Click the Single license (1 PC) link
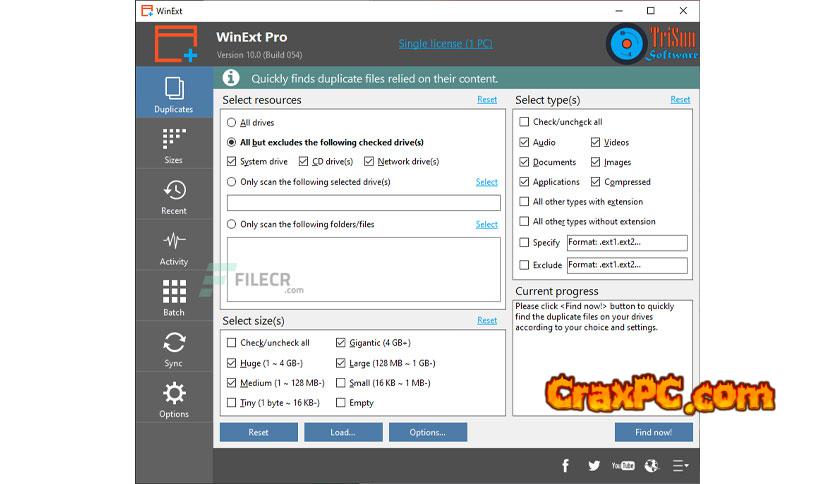Viewport: 836px width, 484px height. pos(445,44)
